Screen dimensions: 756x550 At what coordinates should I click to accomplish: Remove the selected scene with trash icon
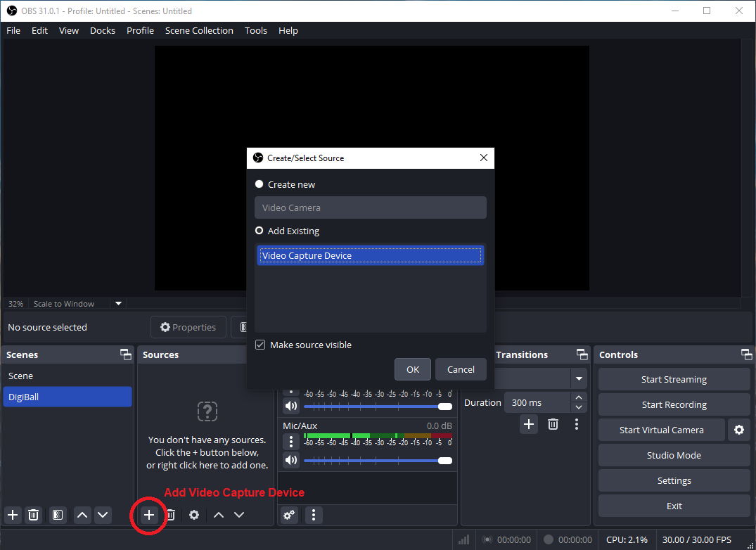(x=33, y=516)
